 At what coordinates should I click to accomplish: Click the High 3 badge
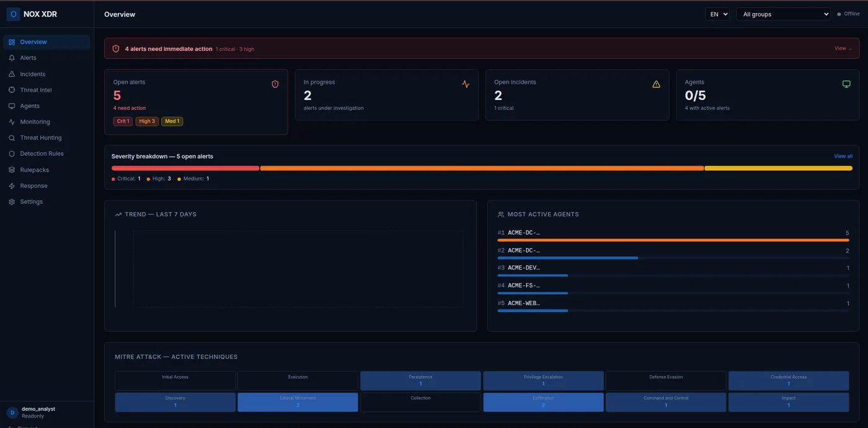point(147,121)
